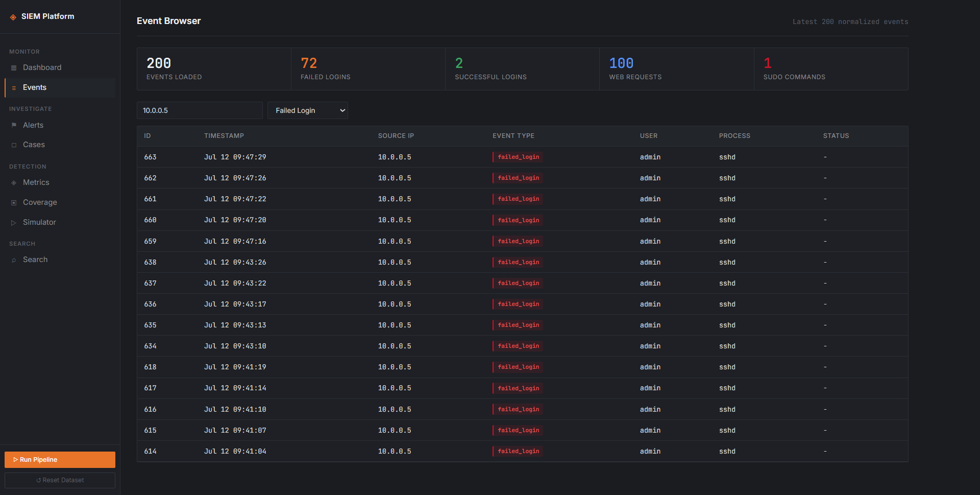This screenshot has width=980, height=495.
Task: Click the Dashboard grid icon
Action: pos(14,68)
